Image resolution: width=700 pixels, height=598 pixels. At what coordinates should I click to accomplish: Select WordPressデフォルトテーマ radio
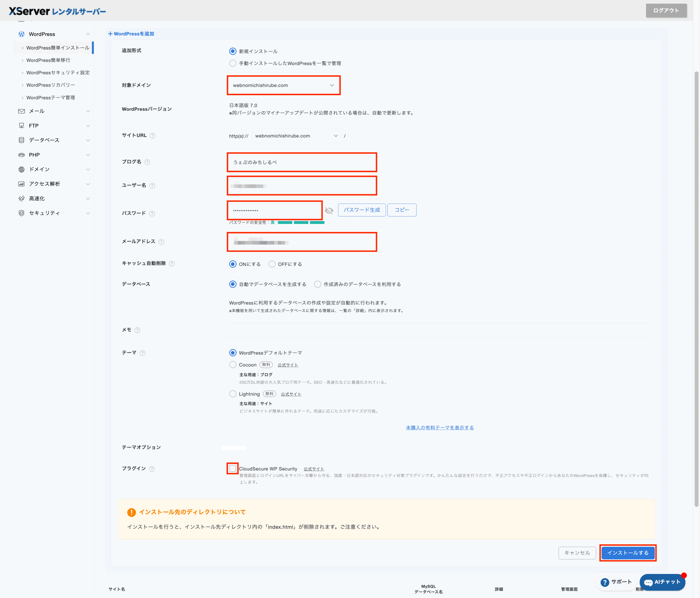point(233,353)
